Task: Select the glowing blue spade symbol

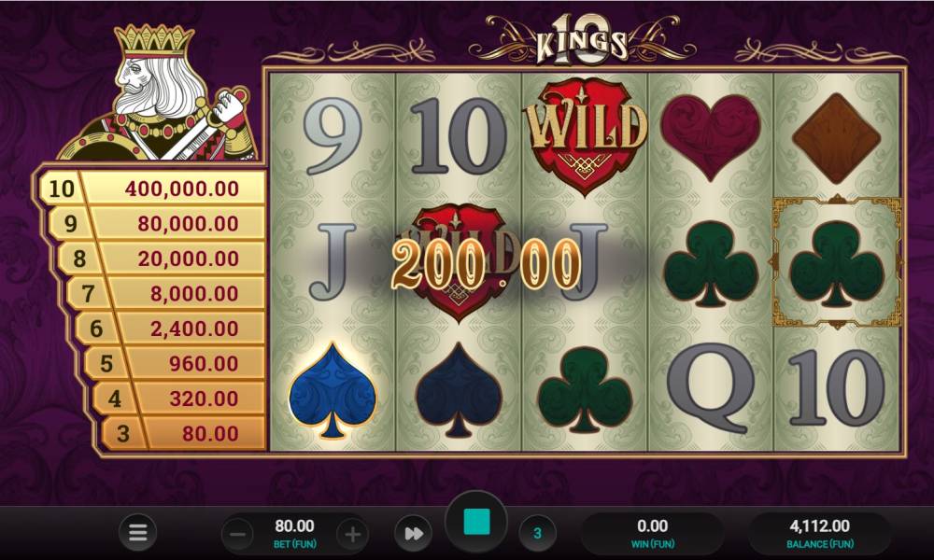Action: click(333, 390)
